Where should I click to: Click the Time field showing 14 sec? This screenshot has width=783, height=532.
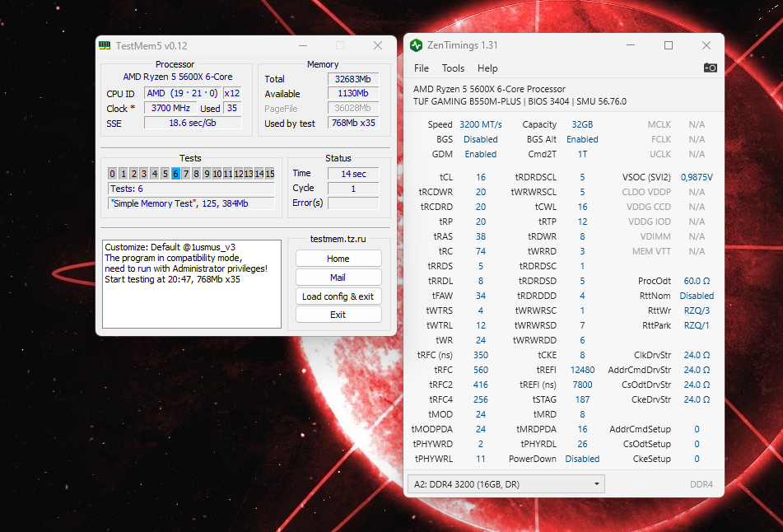tap(352, 174)
